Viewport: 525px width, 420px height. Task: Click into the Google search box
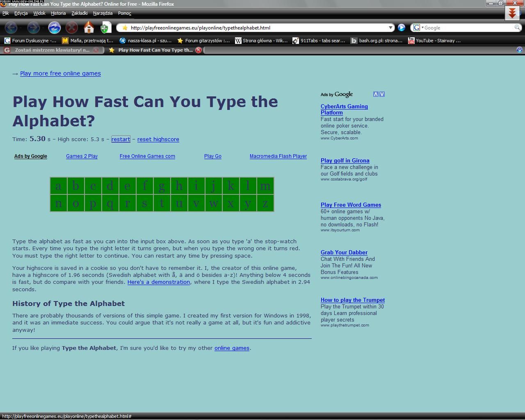coord(469,28)
